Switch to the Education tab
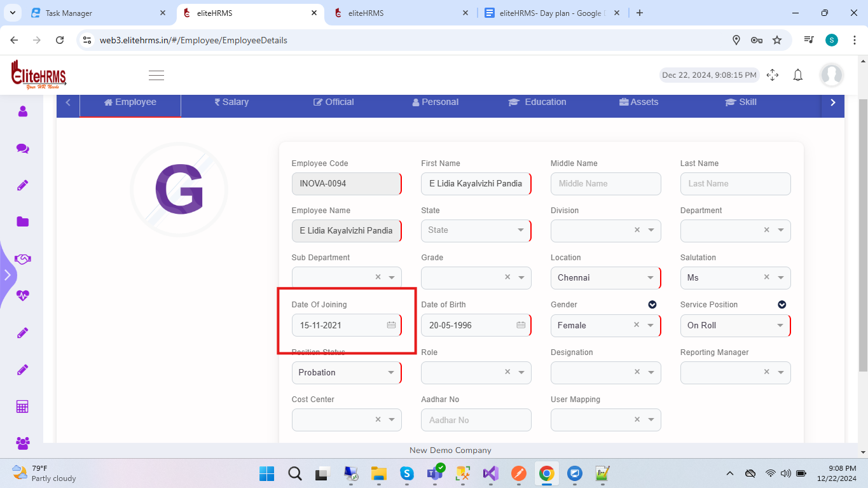 click(537, 102)
